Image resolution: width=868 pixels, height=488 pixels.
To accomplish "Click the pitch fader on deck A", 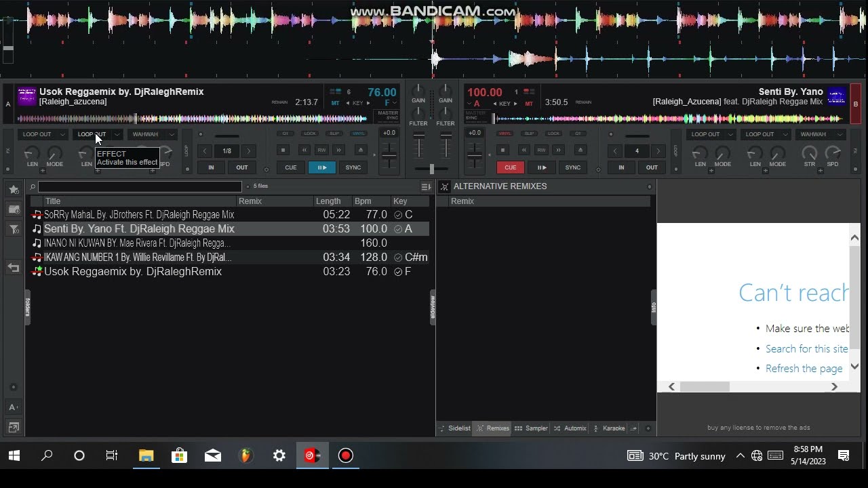I will 389,156.
